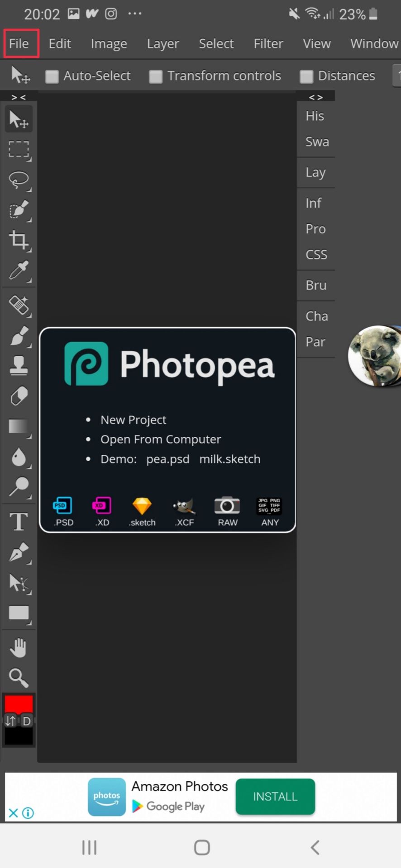Open the Brush (Bru) panel
Screen dimensions: 401x868
[x=316, y=286]
